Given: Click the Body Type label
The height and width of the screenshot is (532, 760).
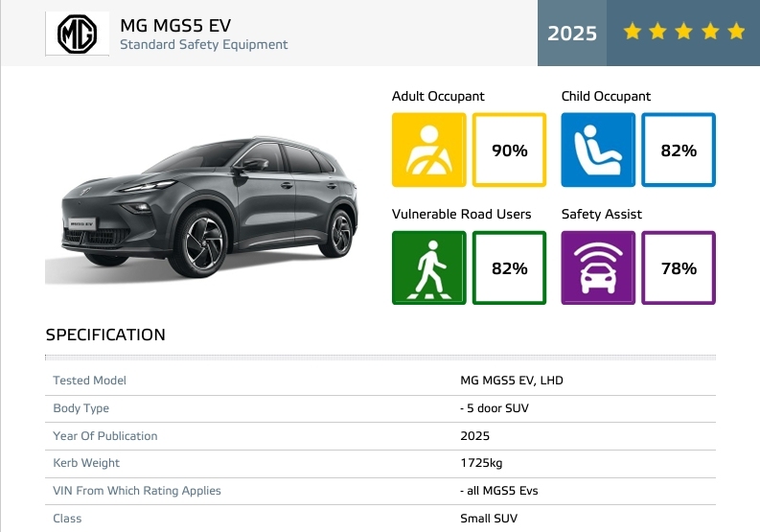Looking at the screenshot, I should (81, 408).
